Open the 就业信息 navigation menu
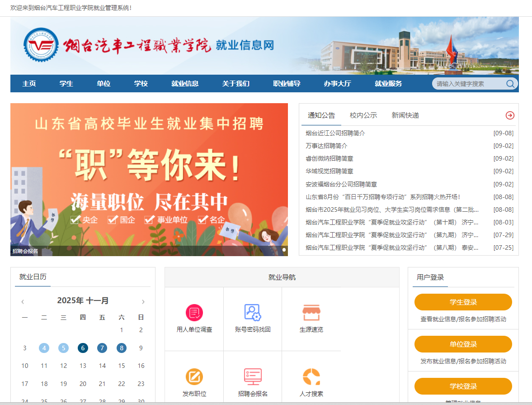Viewport: 532px width, 405px height. pos(185,84)
